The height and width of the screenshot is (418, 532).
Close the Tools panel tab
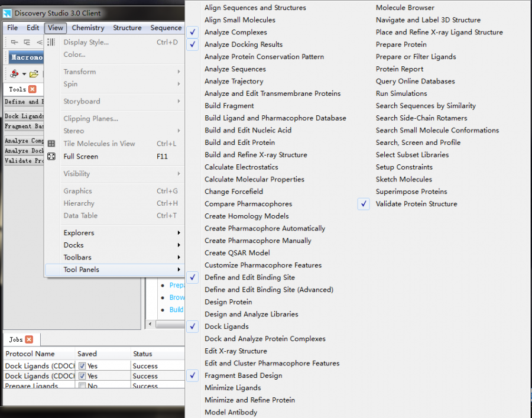click(33, 89)
